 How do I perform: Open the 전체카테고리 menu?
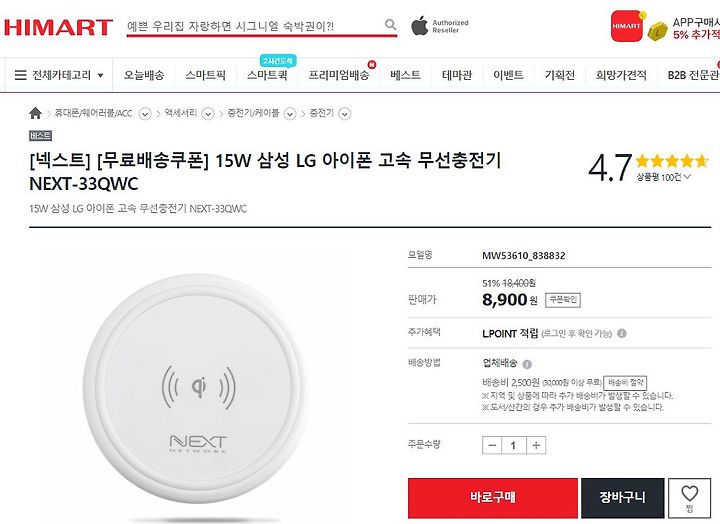click(59, 75)
